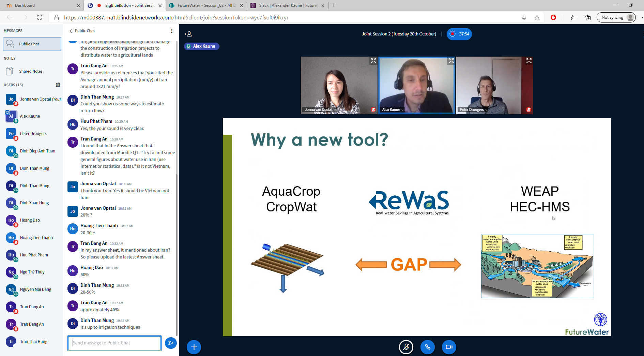Image resolution: width=644 pixels, height=356 pixels.
Task: Switch to FutureWater Session_02 browser tab
Action: click(206, 5)
